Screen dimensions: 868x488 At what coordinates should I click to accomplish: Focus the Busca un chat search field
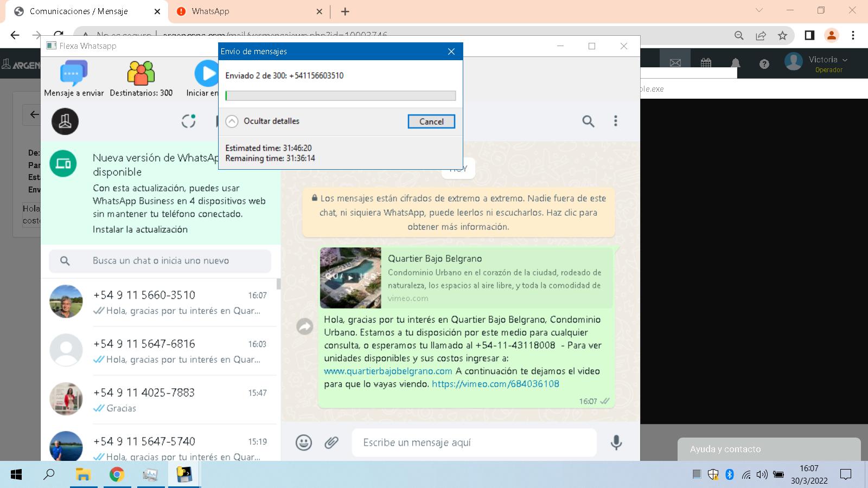pos(160,261)
